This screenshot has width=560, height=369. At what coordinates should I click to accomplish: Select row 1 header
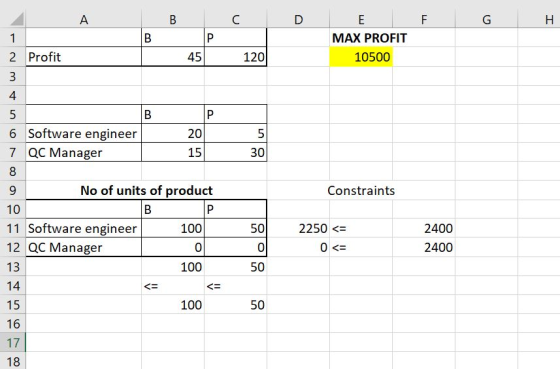[x=13, y=38]
